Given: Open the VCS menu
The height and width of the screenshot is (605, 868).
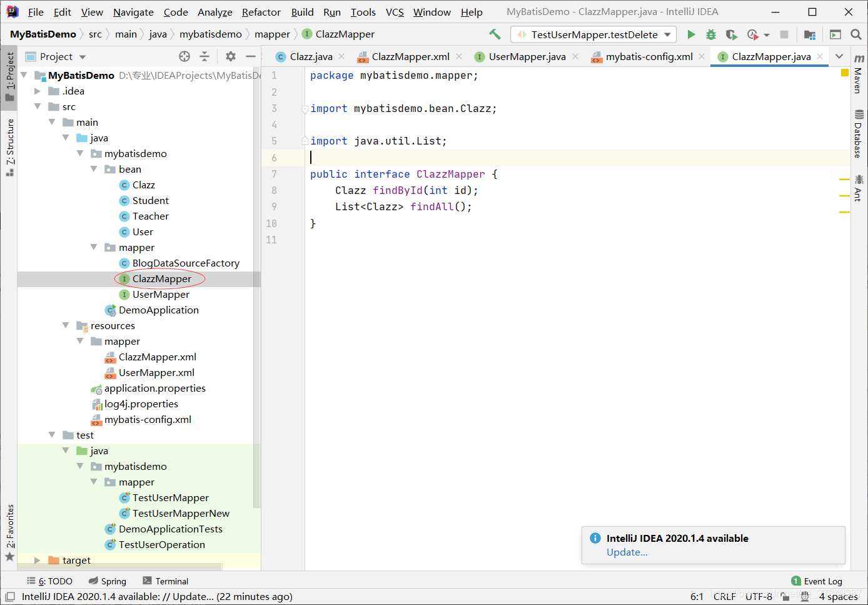Looking at the screenshot, I should click(395, 12).
